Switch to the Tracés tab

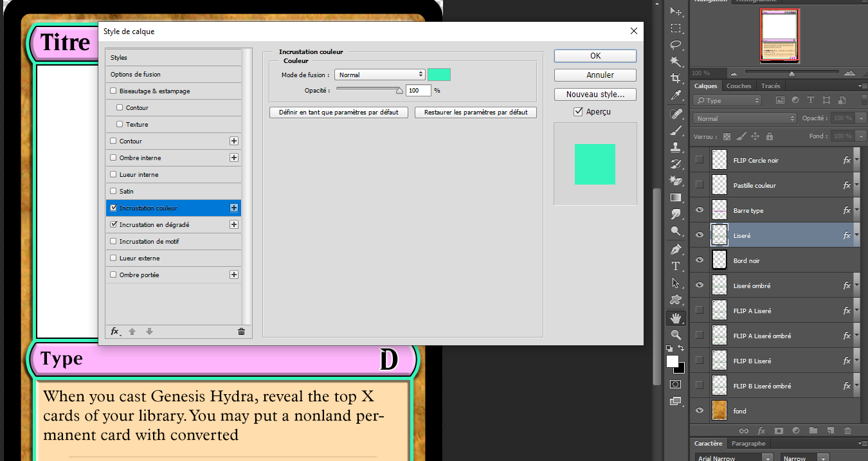pyautogui.click(x=770, y=86)
